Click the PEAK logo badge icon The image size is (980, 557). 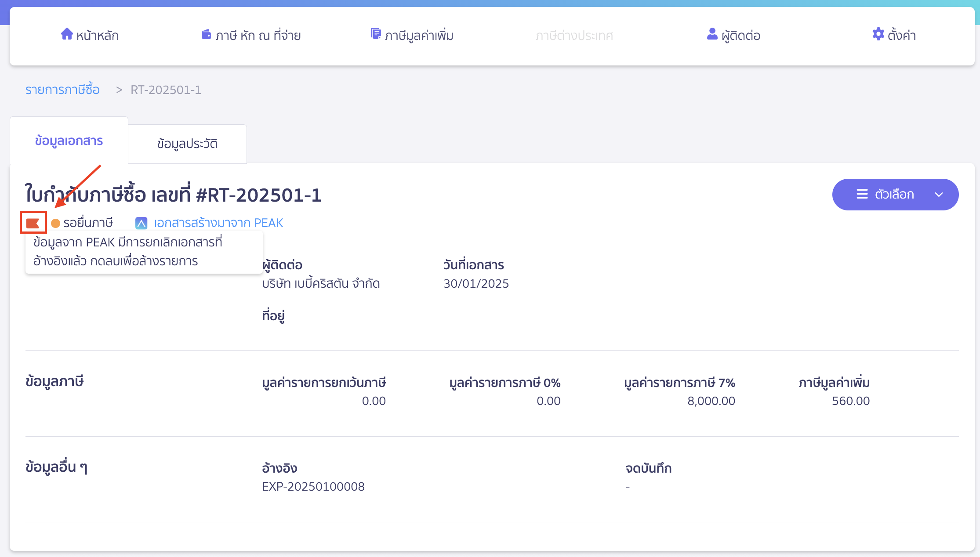[142, 223]
